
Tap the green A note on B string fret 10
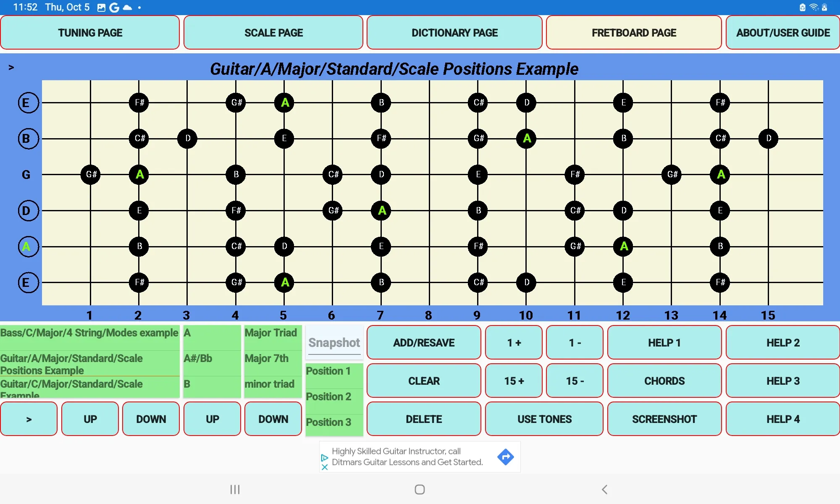pos(527,138)
